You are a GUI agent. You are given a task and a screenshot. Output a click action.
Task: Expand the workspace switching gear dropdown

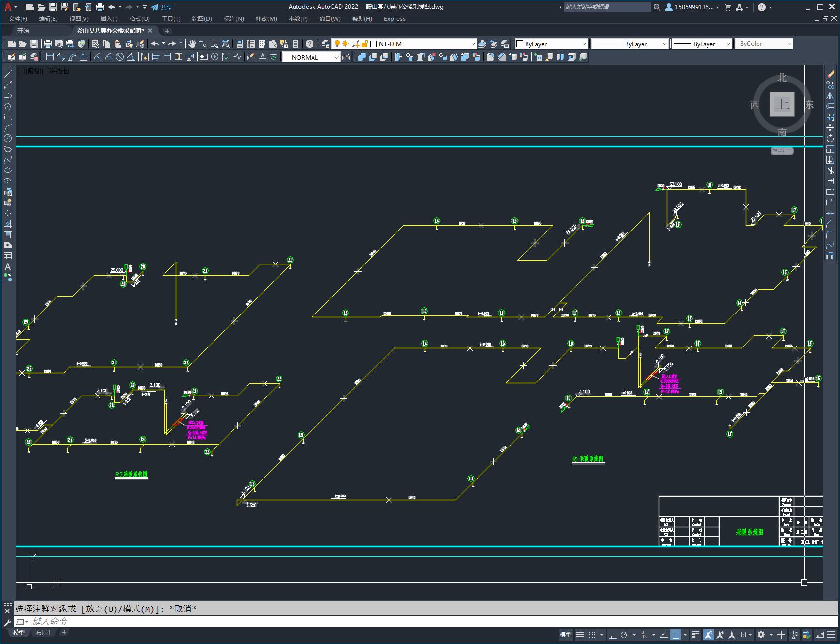tap(771, 635)
